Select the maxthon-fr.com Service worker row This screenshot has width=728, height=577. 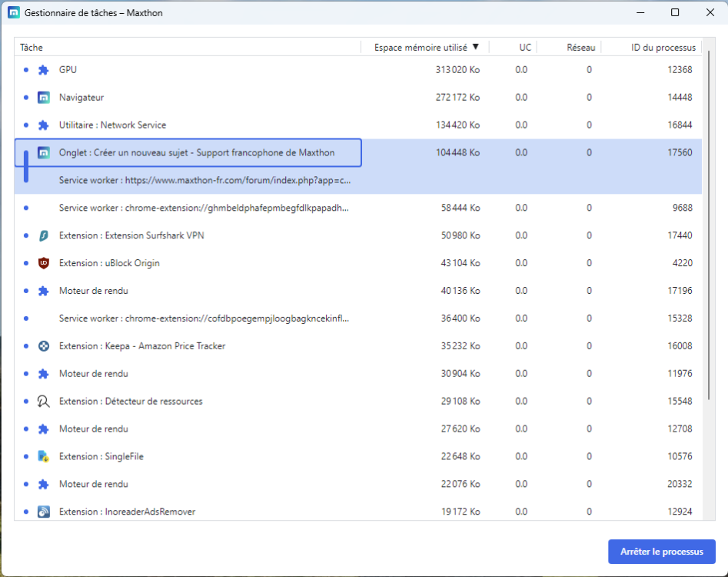pos(204,181)
